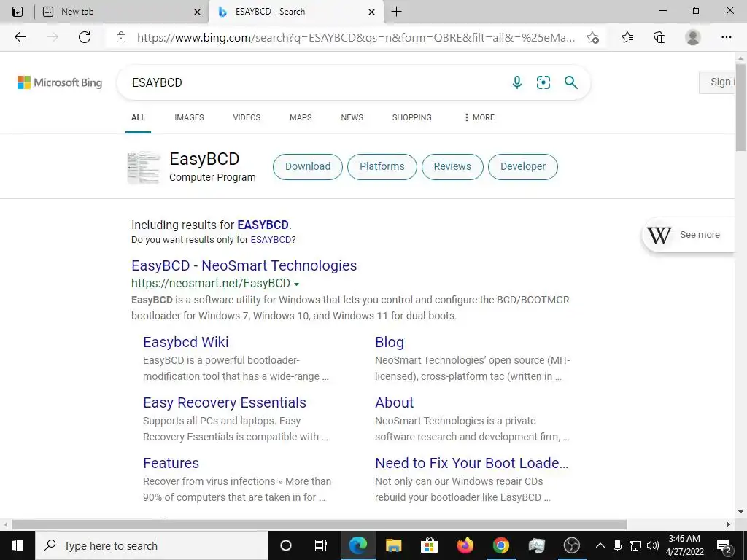The width and height of the screenshot is (747, 560).
Task: Switch to the NEWS tab
Action: click(352, 117)
